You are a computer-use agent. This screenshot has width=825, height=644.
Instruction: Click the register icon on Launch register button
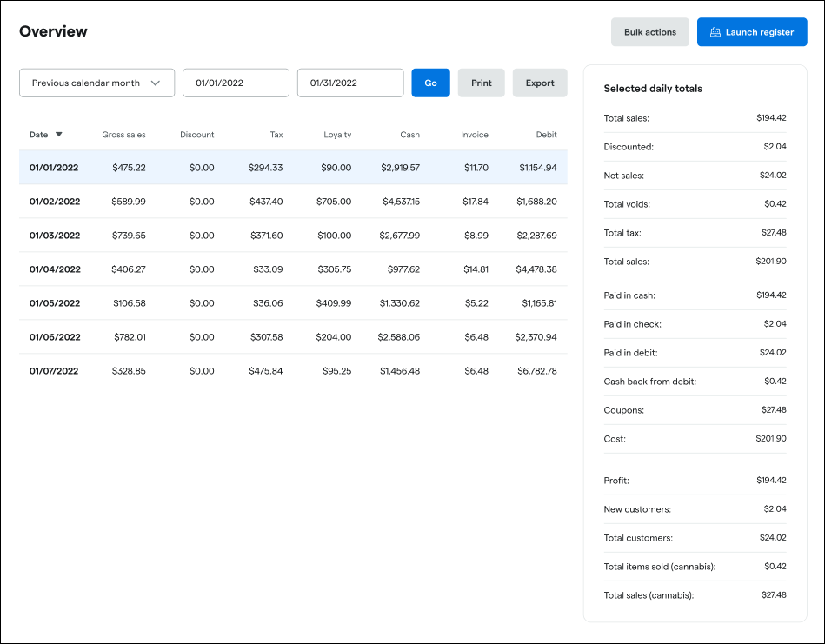[x=714, y=32]
